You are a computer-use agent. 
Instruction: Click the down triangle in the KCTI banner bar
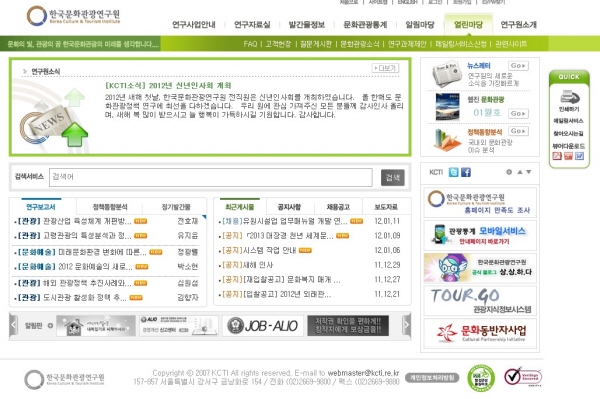(528, 172)
